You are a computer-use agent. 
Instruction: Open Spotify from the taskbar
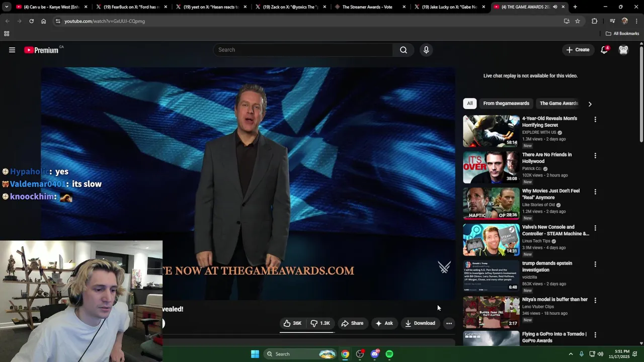coord(389,354)
